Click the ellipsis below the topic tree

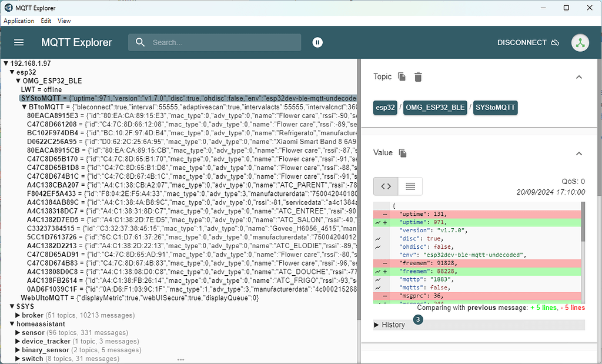click(x=180, y=359)
